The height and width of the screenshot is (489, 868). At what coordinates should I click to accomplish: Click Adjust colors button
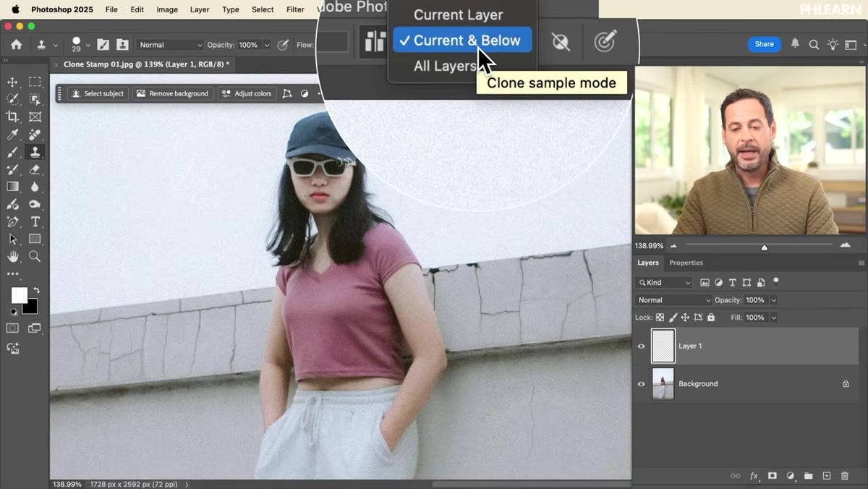pos(247,93)
